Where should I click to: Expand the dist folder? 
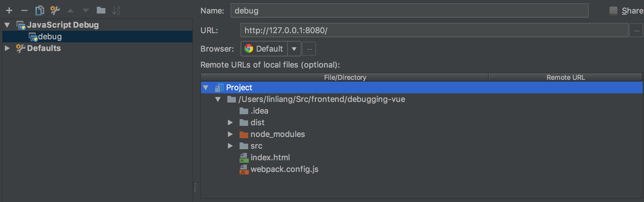(230, 123)
